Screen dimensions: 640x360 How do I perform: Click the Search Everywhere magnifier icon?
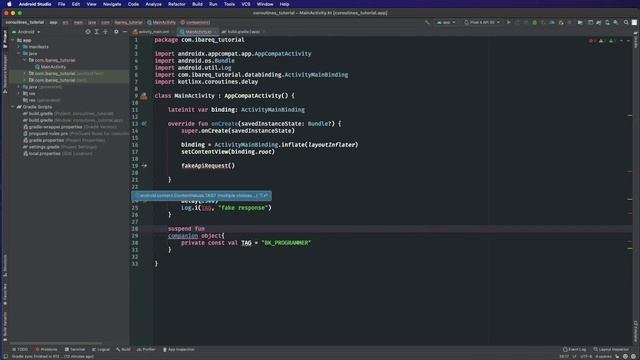[626, 22]
